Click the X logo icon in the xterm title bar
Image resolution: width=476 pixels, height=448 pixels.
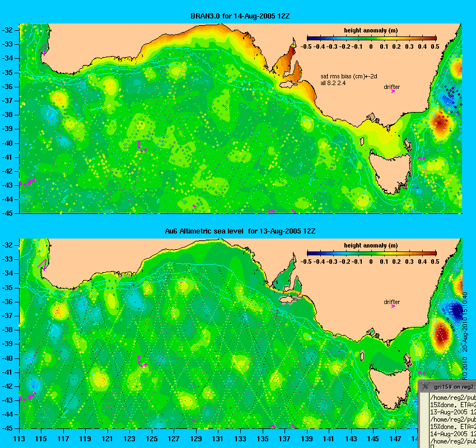pos(426,386)
